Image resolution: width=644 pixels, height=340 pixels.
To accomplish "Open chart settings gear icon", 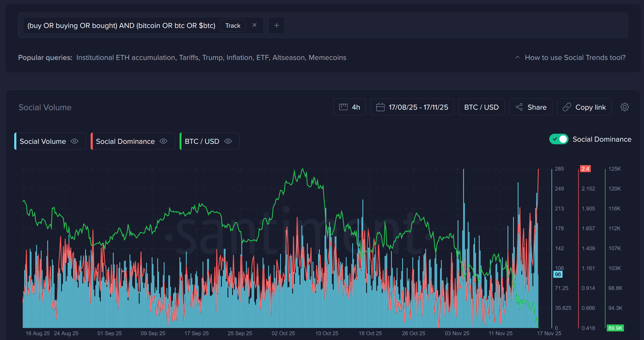I will click(624, 107).
